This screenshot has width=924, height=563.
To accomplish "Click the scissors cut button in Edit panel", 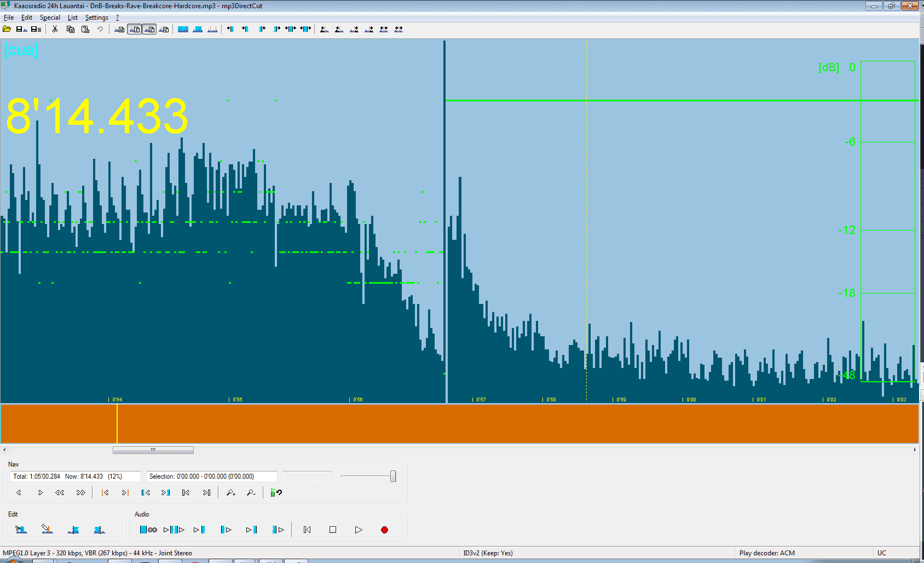I will (21, 530).
